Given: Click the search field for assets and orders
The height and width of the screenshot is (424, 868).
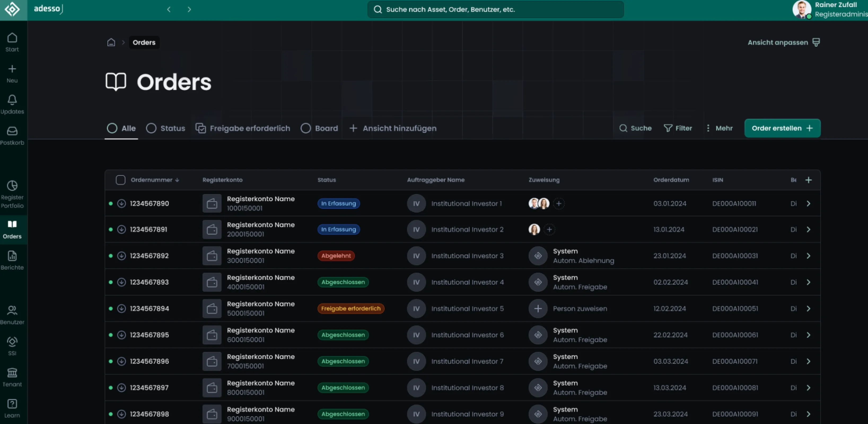Looking at the screenshot, I should (495, 9).
